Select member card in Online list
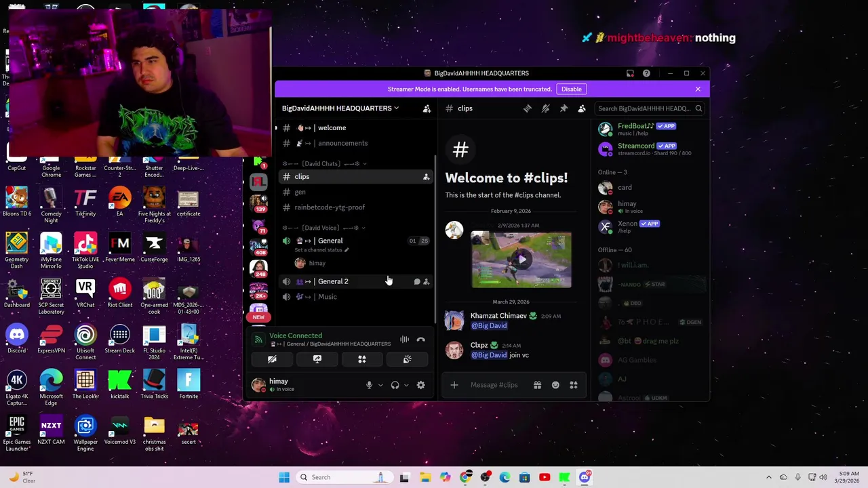868x488 pixels. 650,188
